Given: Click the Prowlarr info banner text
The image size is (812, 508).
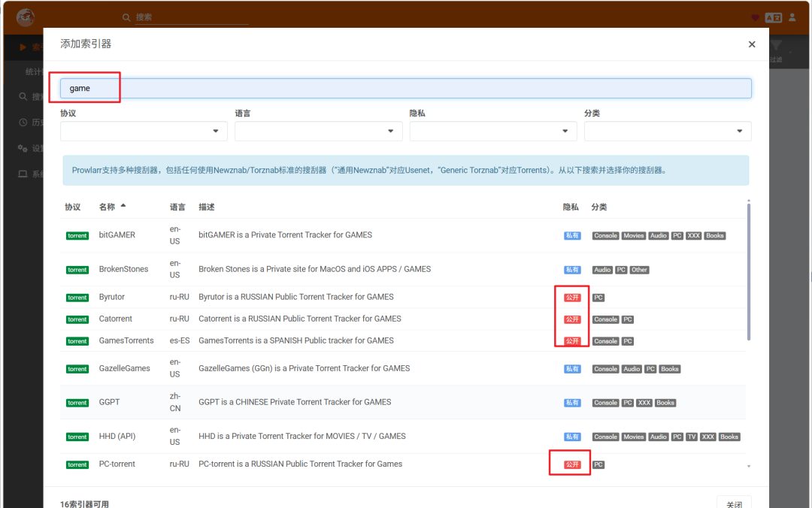Looking at the screenshot, I should tap(369, 170).
